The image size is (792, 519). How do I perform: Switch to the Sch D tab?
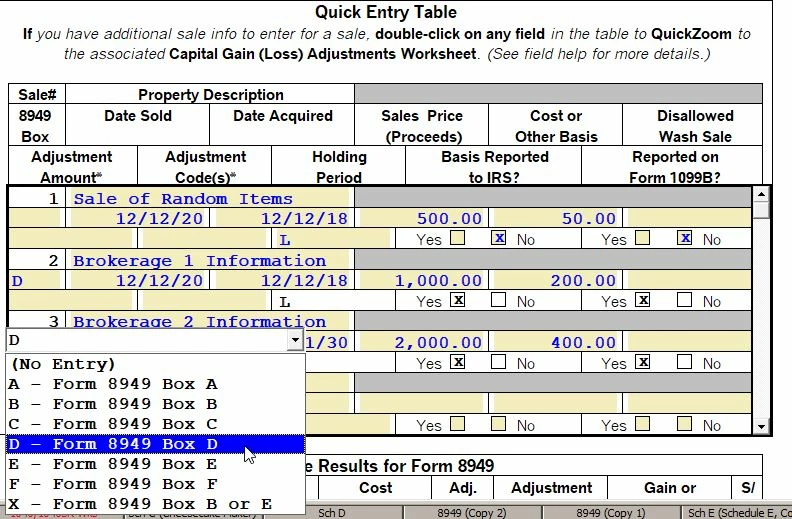(331, 513)
